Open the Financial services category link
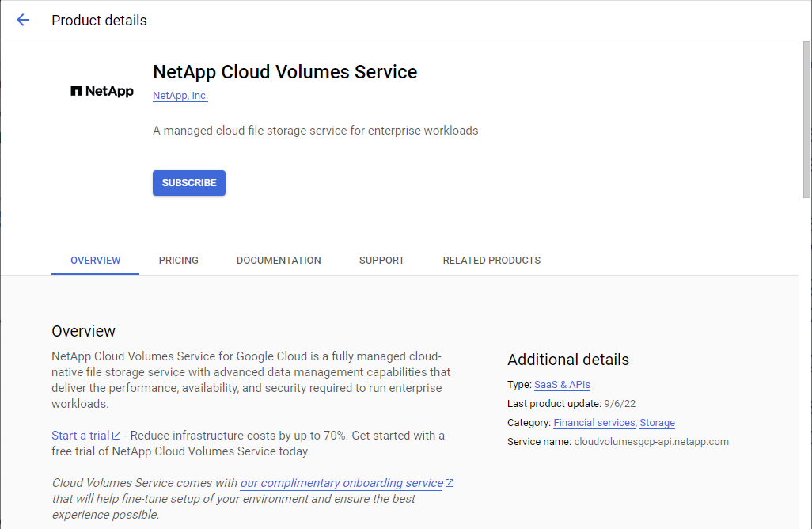Screen dimensions: 812x529 (x=594, y=423)
